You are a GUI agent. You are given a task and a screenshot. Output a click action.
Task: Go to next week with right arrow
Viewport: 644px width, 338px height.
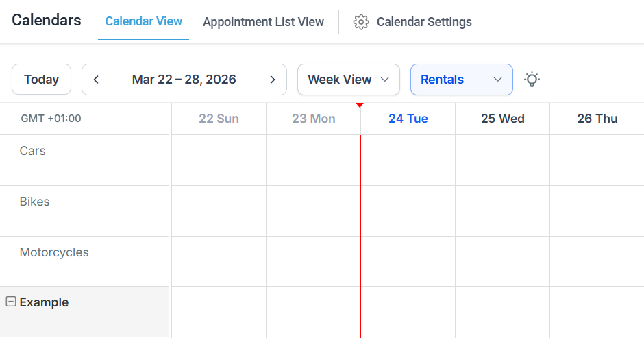tap(272, 80)
